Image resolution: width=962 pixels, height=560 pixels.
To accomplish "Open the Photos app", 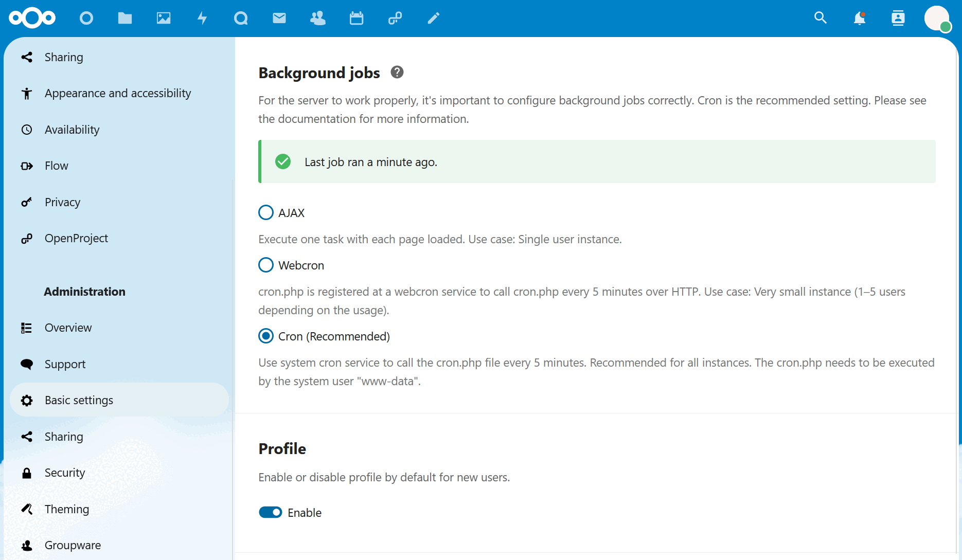I will 164,18.
